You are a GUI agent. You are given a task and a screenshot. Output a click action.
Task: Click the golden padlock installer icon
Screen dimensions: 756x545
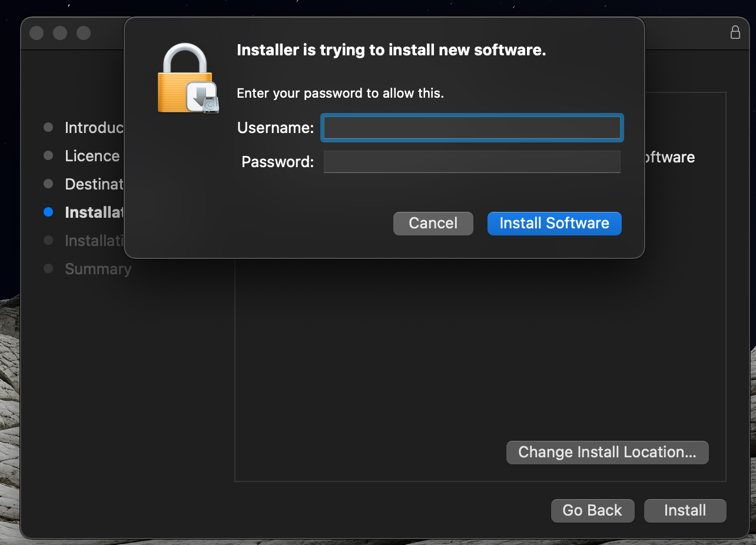(x=188, y=79)
